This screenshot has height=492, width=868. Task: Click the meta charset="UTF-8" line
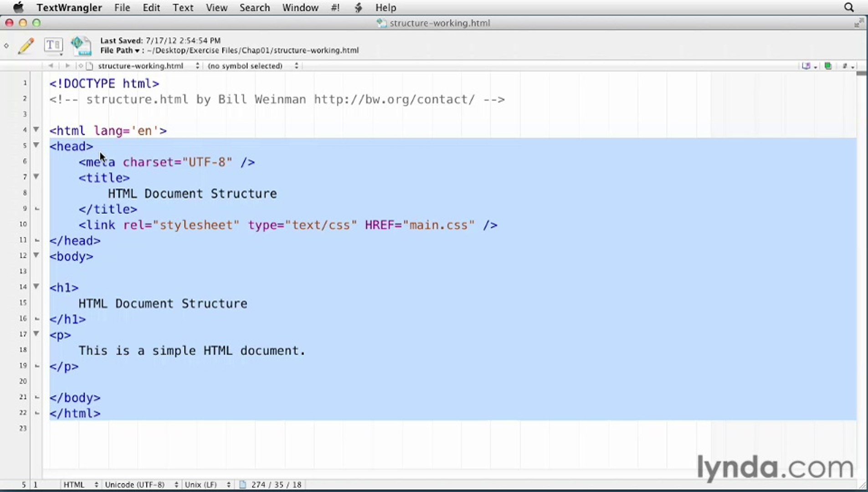pos(167,162)
